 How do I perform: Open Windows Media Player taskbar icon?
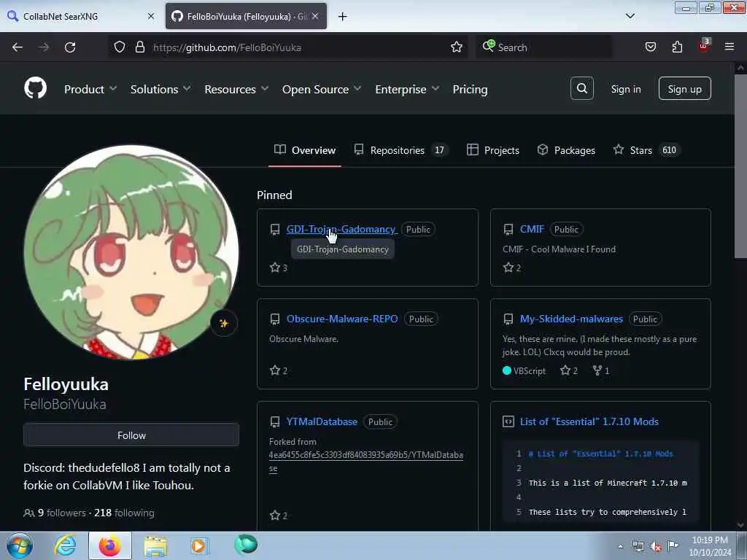pyautogui.click(x=198, y=545)
